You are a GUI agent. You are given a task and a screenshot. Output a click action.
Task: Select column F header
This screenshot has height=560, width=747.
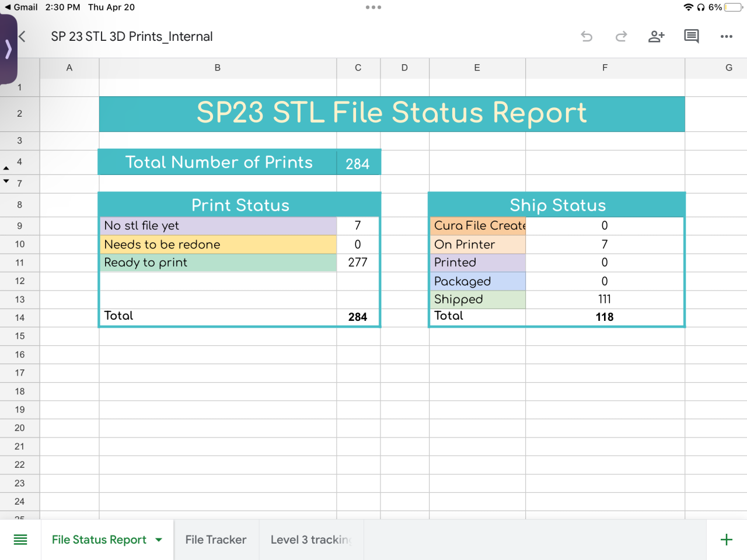point(605,68)
